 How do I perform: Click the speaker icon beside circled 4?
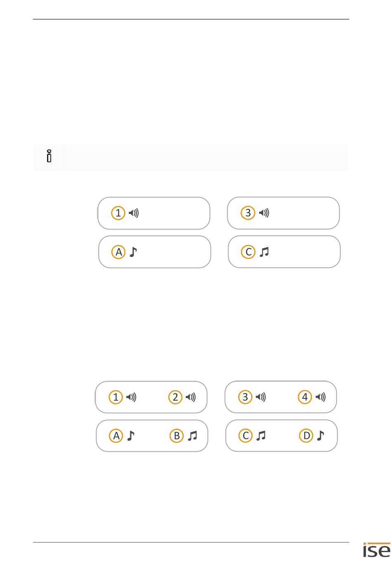click(x=321, y=397)
